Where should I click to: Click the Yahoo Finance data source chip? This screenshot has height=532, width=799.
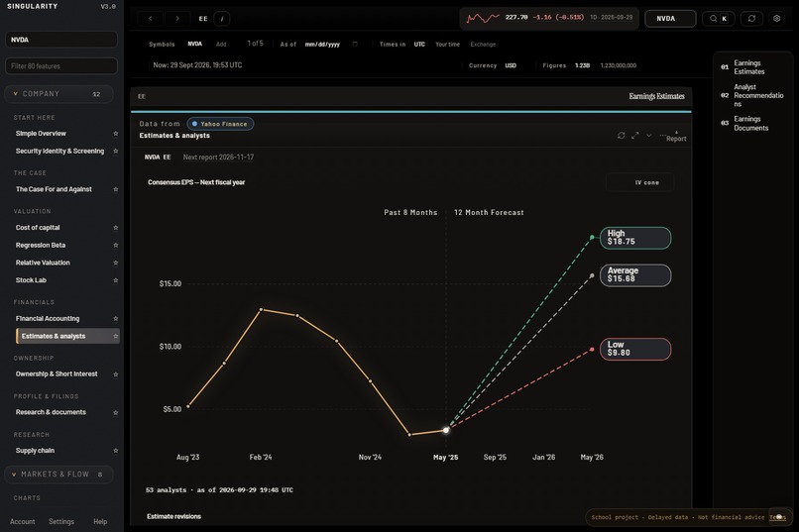[220, 124]
